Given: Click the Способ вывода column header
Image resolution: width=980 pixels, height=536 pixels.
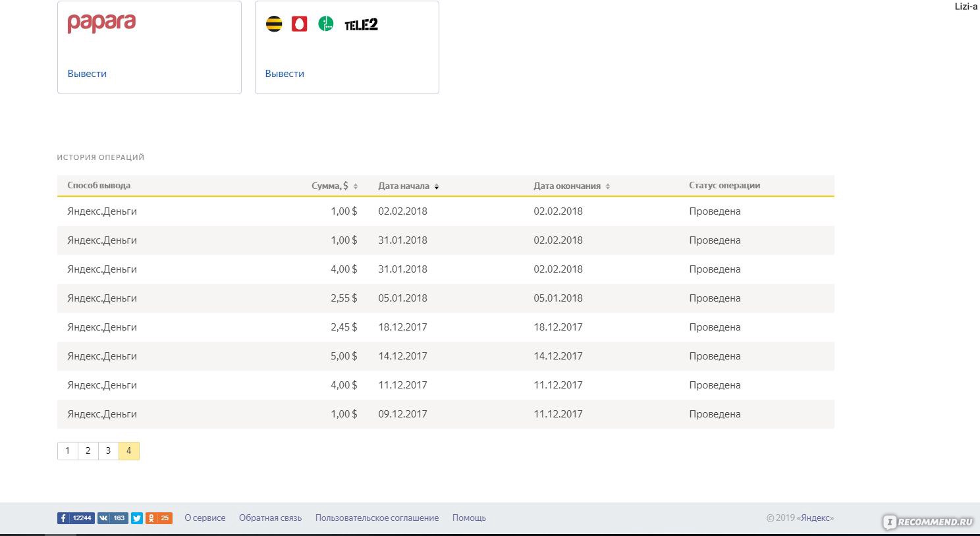Looking at the screenshot, I should [x=99, y=186].
